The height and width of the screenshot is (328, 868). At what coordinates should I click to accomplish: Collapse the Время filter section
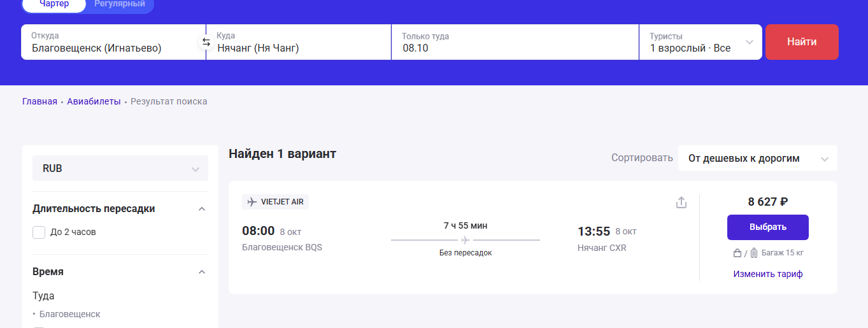[x=202, y=272]
